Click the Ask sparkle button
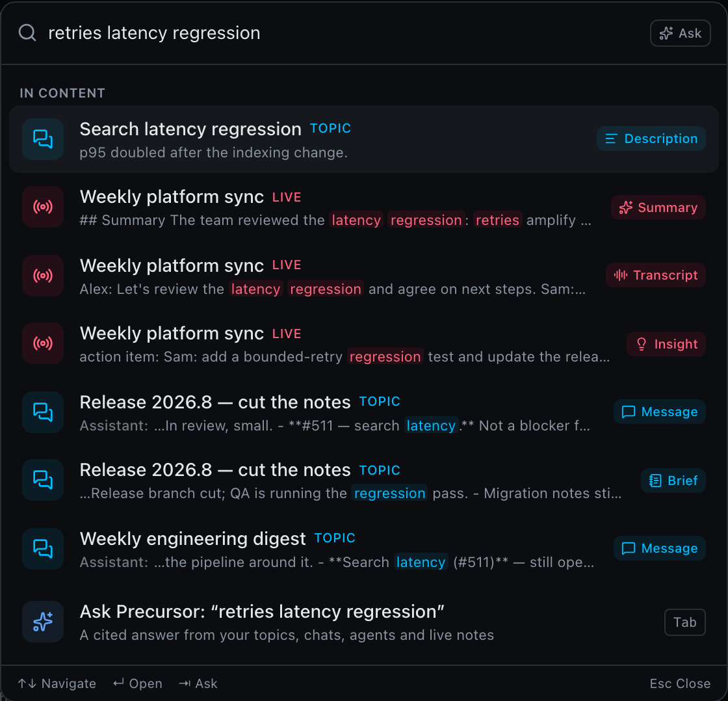The width and height of the screenshot is (728, 701). tap(680, 33)
